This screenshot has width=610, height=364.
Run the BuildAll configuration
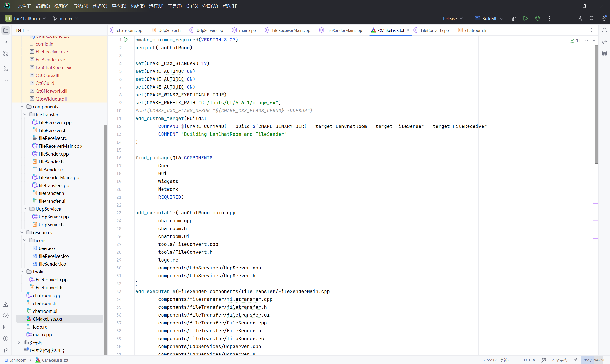coord(525,18)
